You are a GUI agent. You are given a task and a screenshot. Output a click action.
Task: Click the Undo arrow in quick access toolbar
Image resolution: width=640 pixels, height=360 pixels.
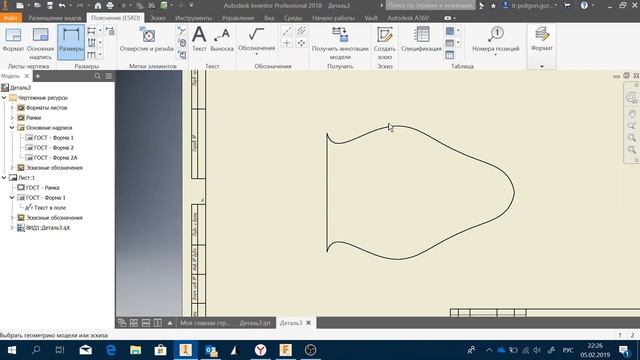coord(62,6)
